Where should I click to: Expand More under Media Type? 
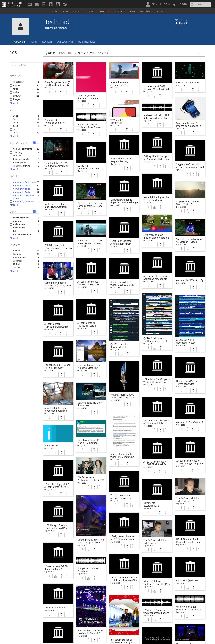point(14,103)
